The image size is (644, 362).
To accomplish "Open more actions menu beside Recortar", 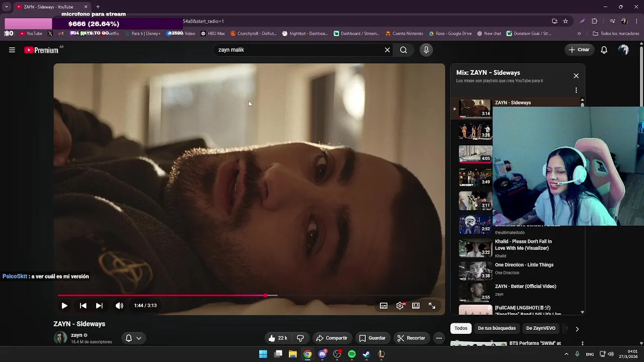I will tap(439, 338).
